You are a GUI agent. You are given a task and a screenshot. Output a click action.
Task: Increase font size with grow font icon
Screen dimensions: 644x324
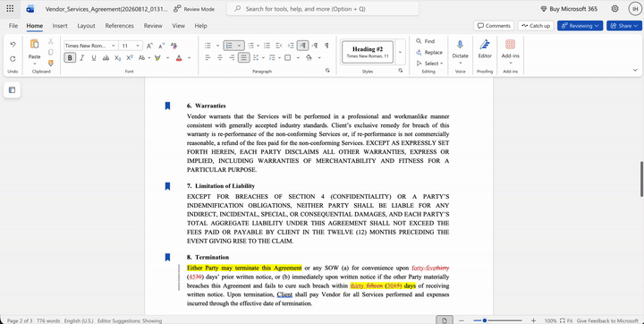[149, 46]
